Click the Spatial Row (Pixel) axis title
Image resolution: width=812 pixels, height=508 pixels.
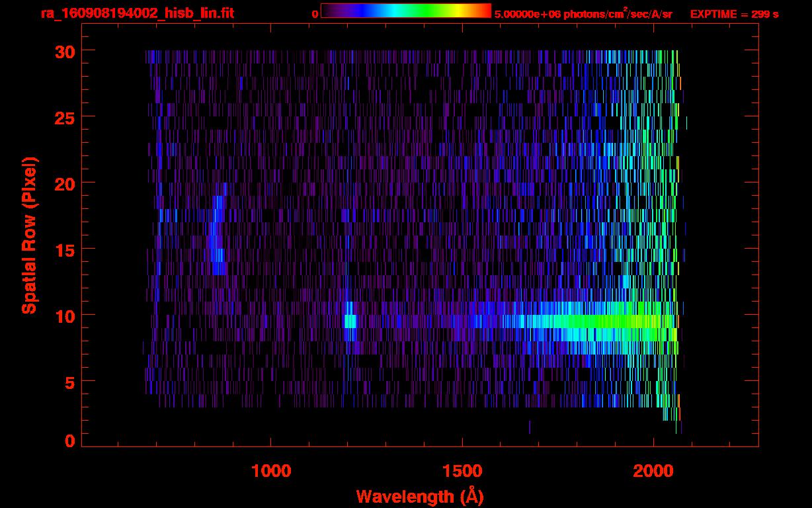point(29,235)
